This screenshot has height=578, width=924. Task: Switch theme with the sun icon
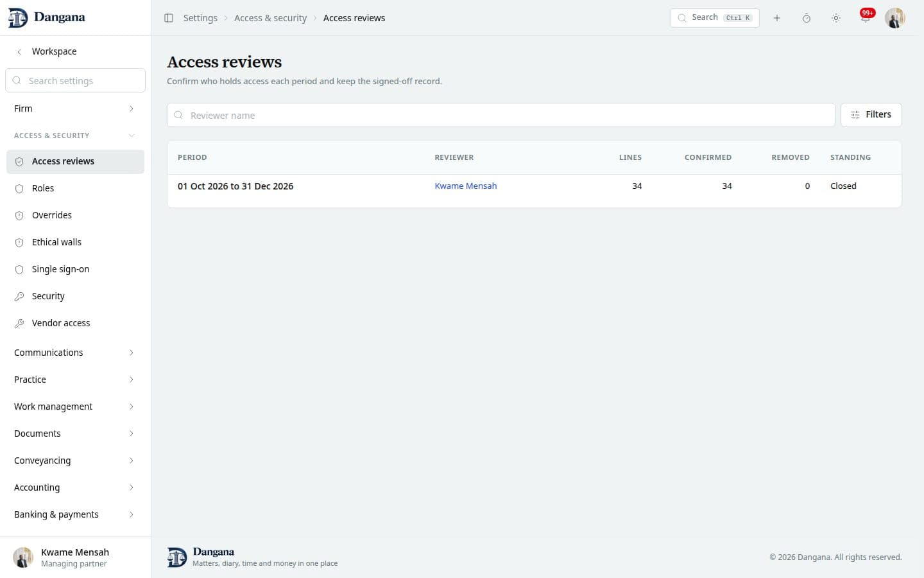[x=835, y=18]
